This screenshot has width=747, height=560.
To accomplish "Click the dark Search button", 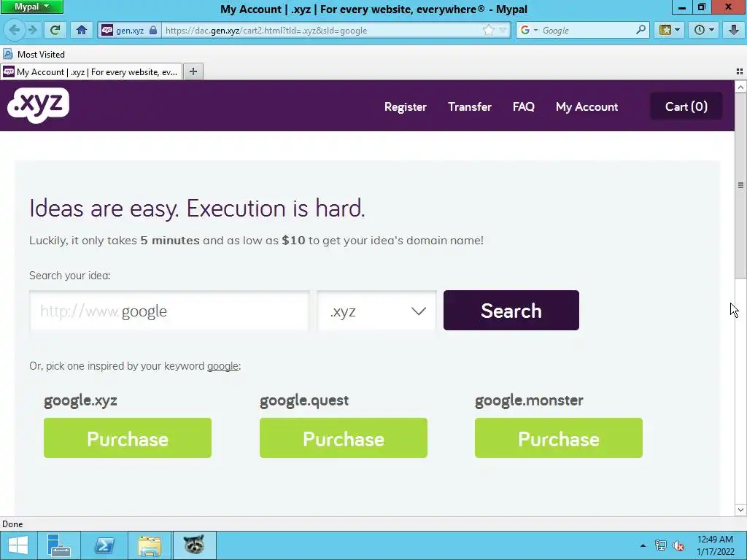I will click(x=511, y=311).
